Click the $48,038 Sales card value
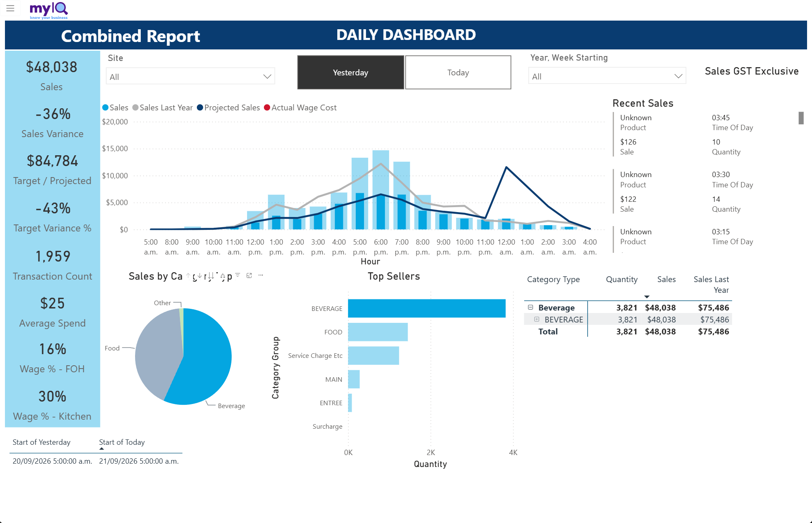Screen dimensions: 812x523 (51, 67)
